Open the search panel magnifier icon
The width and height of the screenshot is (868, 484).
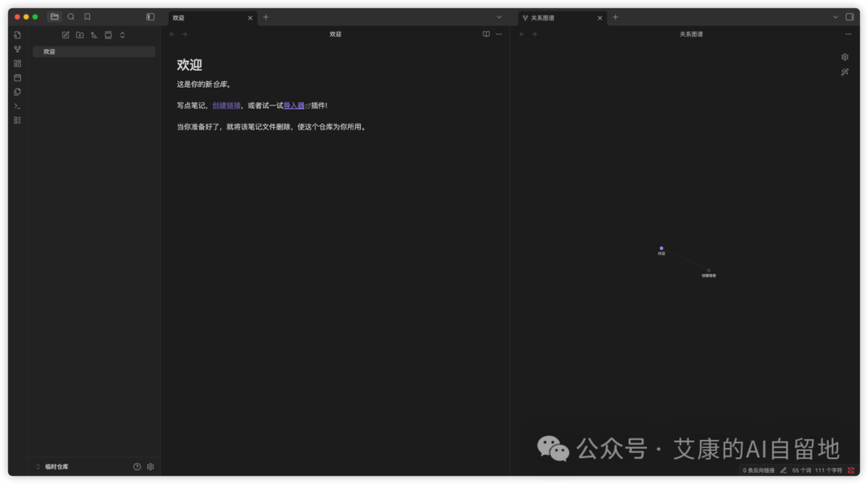coord(71,17)
